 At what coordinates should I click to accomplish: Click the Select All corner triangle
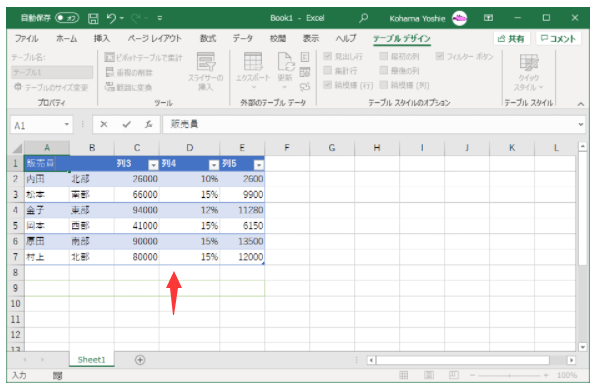click(x=16, y=148)
